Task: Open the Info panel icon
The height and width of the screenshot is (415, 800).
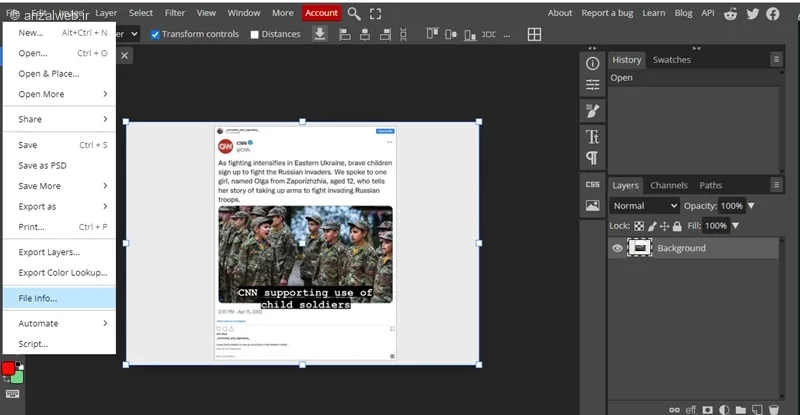Action: pos(592,63)
